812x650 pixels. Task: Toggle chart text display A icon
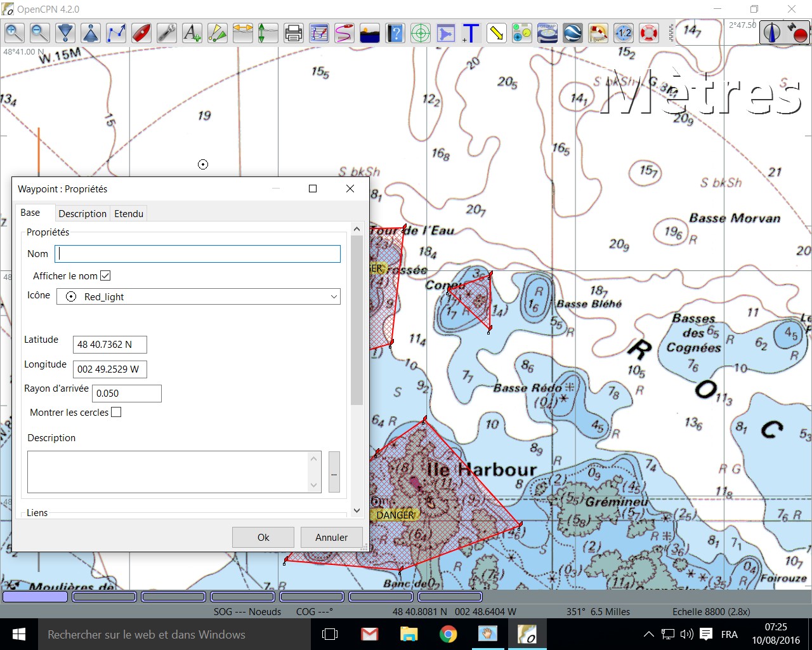[192, 32]
